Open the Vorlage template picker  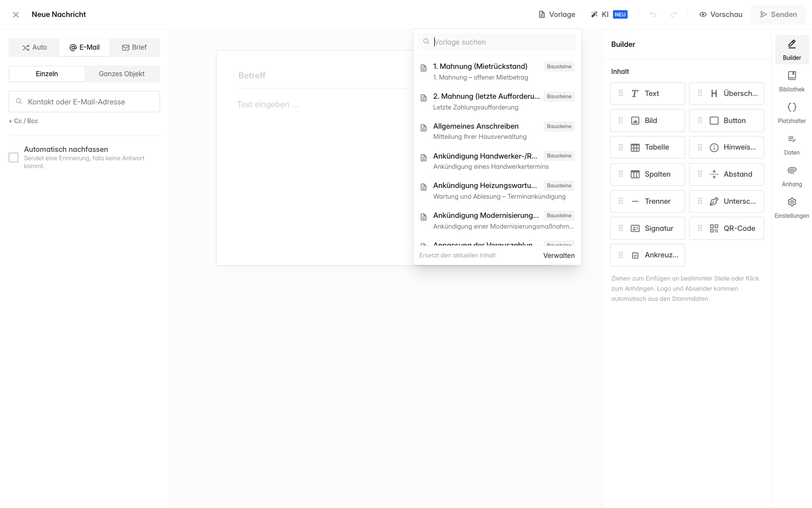(x=557, y=15)
